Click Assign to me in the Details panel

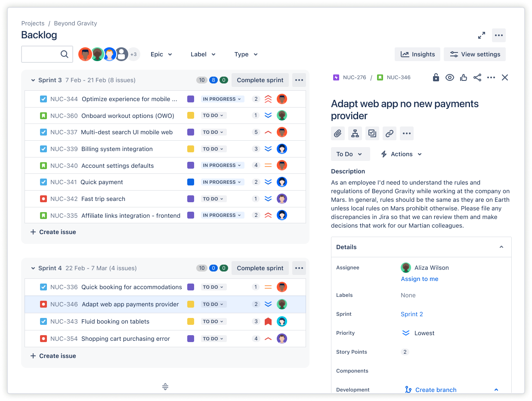419,279
